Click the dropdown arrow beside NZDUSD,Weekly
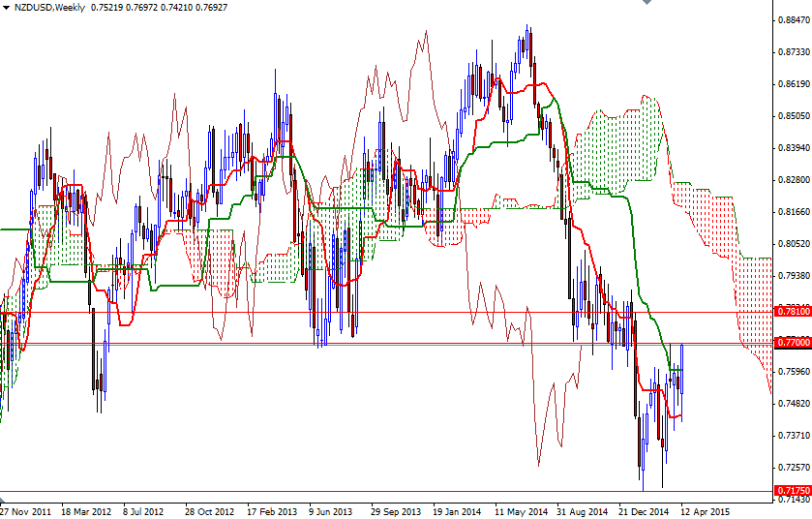Screen dimensions: 812x519 pyautogui.click(x=6, y=8)
